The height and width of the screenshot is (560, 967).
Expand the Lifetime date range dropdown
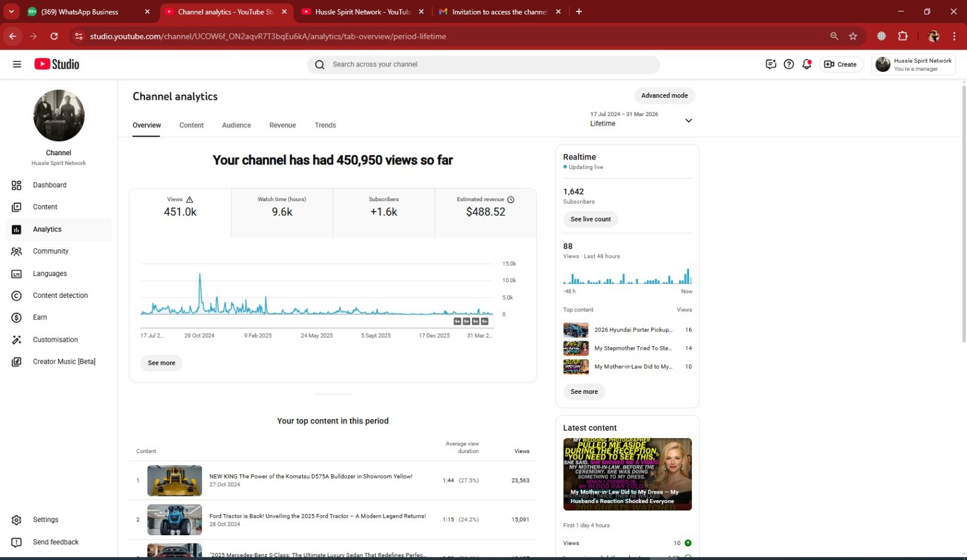coord(688,120)
